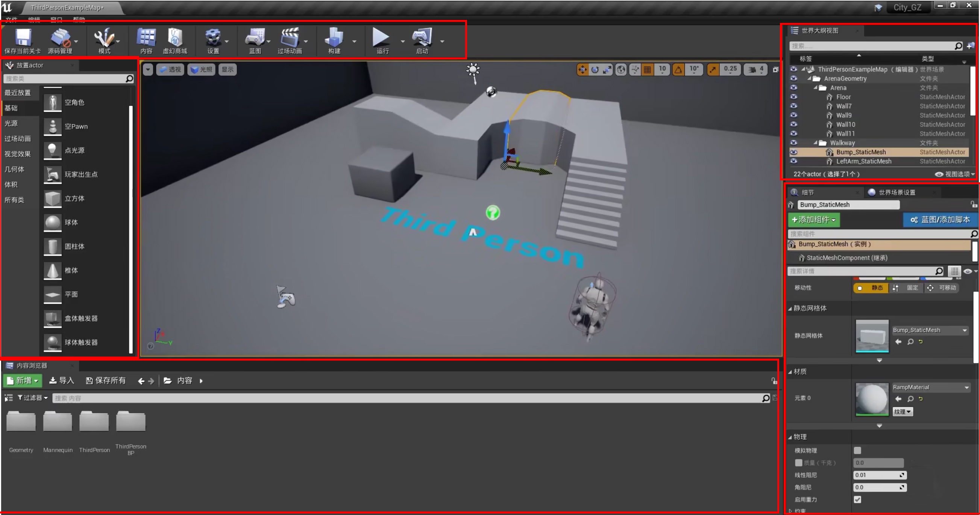Click the Save Current Level toolbar icon

pyautogui.click(x=23, y=38)
